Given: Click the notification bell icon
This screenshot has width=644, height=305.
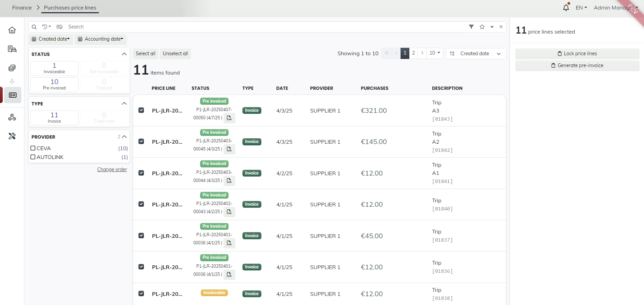Looking at the screenshot, I should click(566, 7).
